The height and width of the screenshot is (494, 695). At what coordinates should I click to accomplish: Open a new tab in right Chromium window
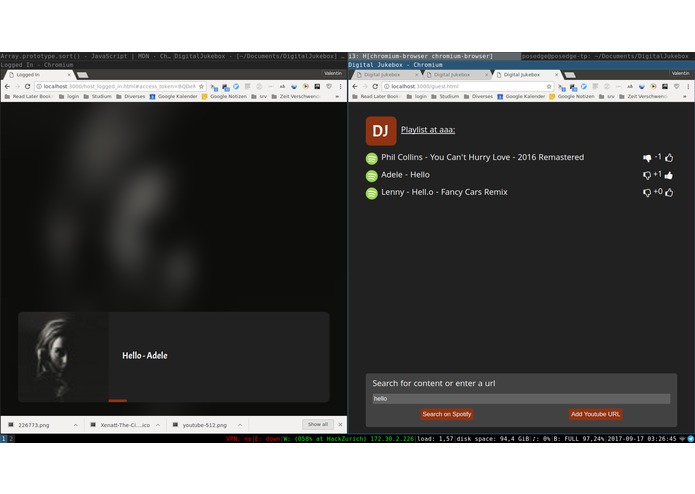570,75
